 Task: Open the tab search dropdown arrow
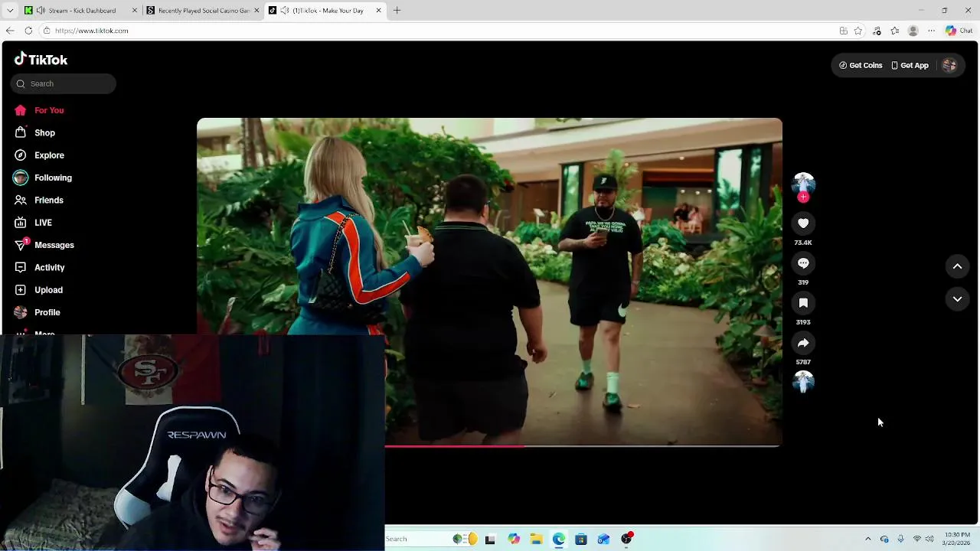[10, 11]
